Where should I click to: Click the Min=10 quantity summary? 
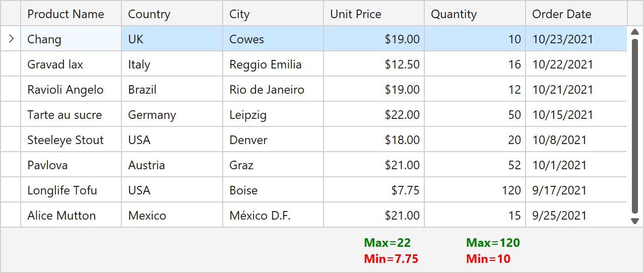pyautogui.click(x=488, y=259)
